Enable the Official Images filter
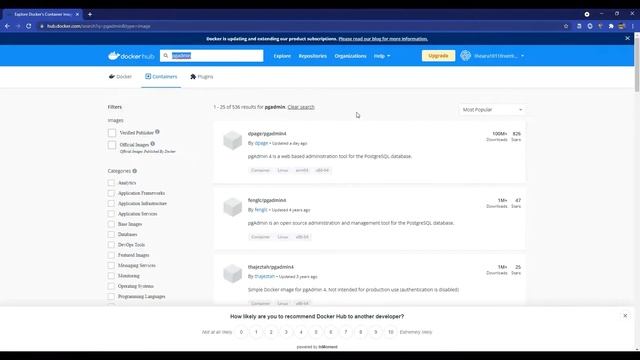Screen dimensions: 640x360 (112, 145)
